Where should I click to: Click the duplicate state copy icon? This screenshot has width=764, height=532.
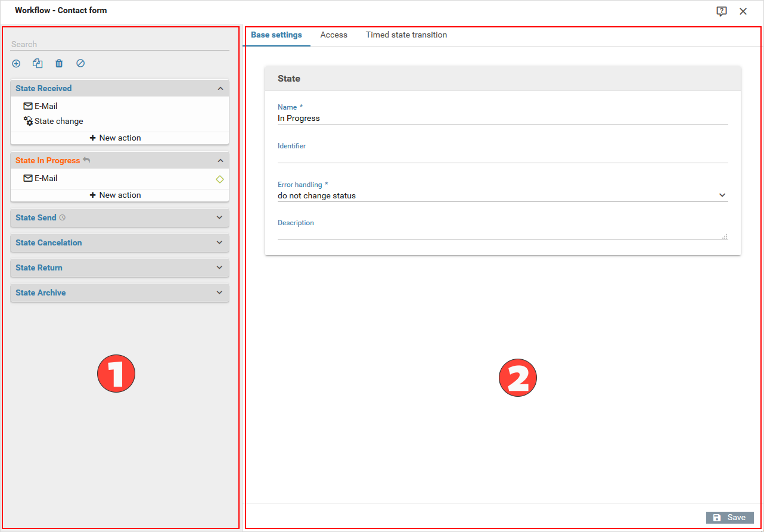tap(38, 63)
